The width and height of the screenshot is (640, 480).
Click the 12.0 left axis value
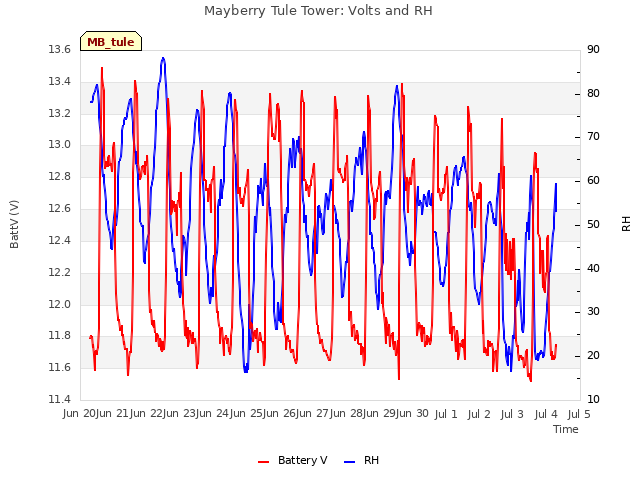click(60, 304)
